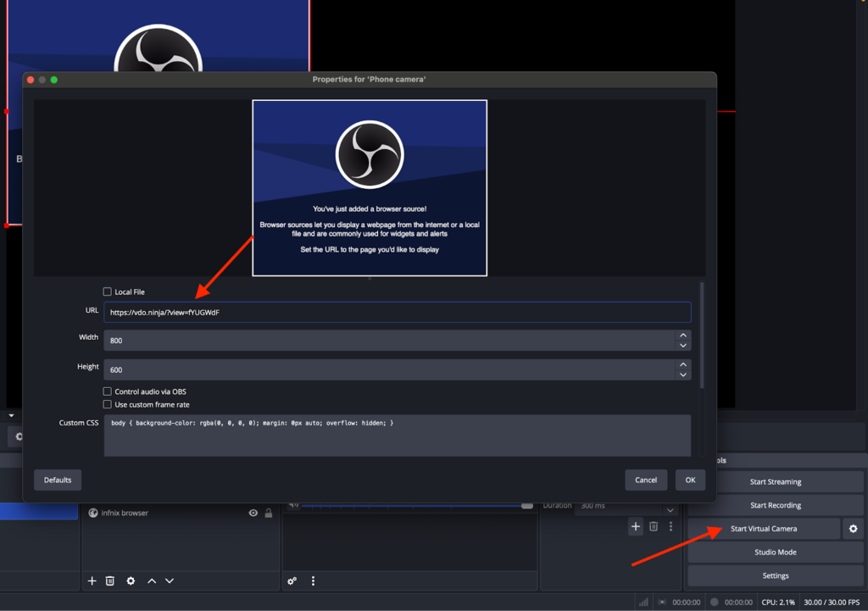Click the OK button
Screen dimensions: 868x611
pyautogui.click(x=690, y=480)
